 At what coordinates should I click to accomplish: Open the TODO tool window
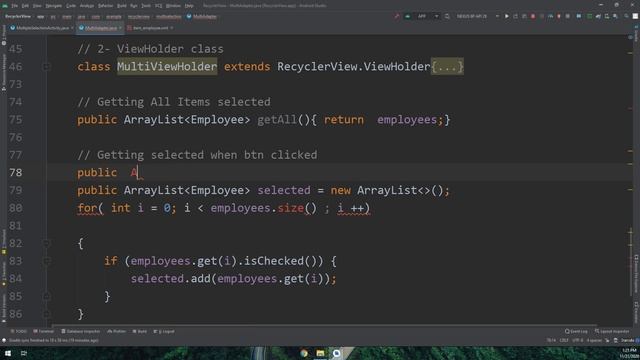(x=19, y=331)
